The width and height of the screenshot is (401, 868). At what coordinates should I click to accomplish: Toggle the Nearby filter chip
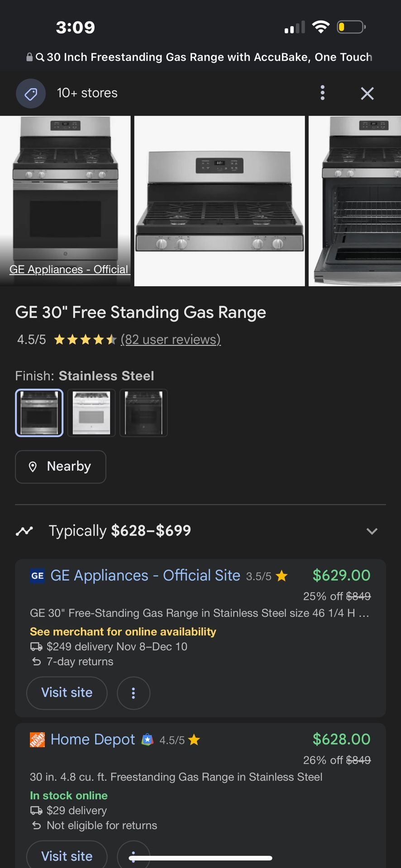[61, 467]
